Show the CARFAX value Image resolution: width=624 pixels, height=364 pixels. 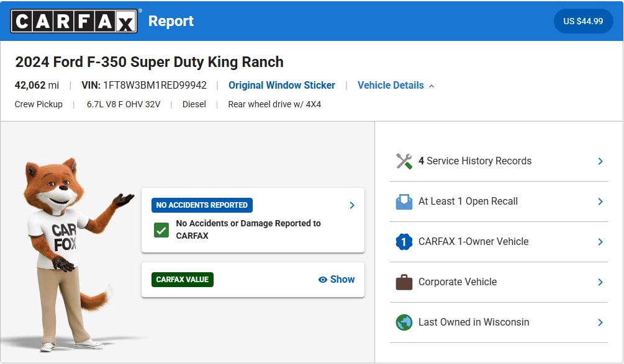point(337,280)
